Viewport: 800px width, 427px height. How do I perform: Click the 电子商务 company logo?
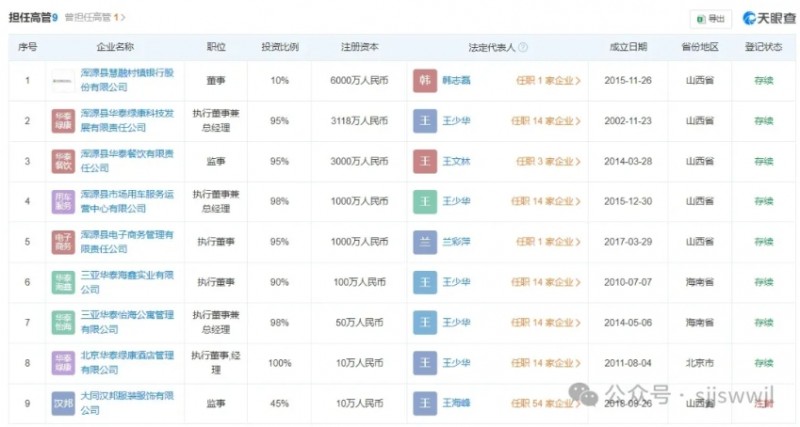coord(63,242)
